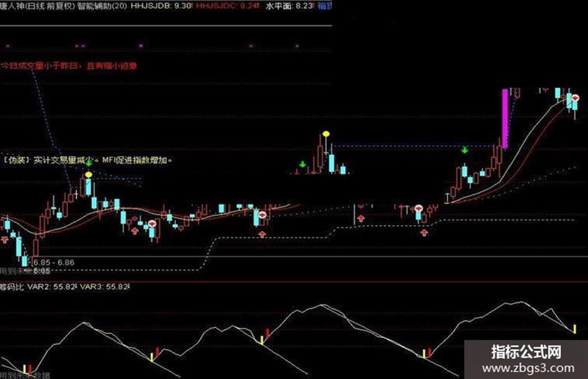
Task: Click the red HHJSJDC: 9.24 header value
Action: point(227,5)
